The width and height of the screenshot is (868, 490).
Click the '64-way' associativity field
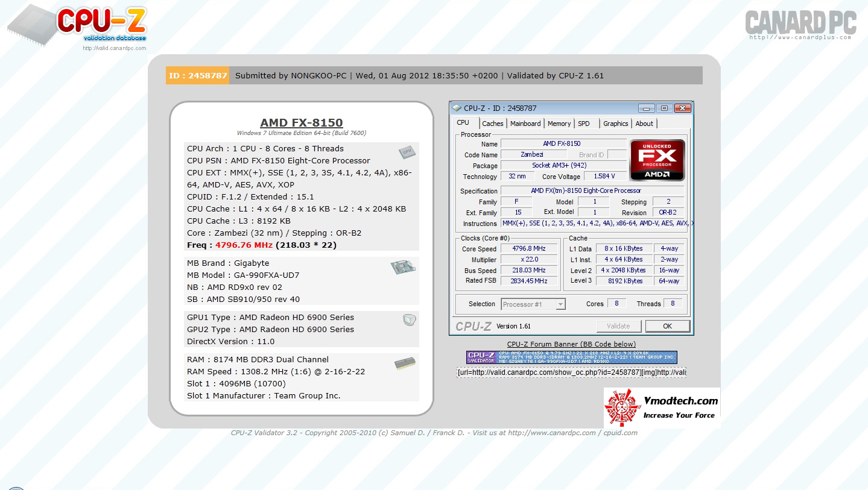tap(669, 281)
